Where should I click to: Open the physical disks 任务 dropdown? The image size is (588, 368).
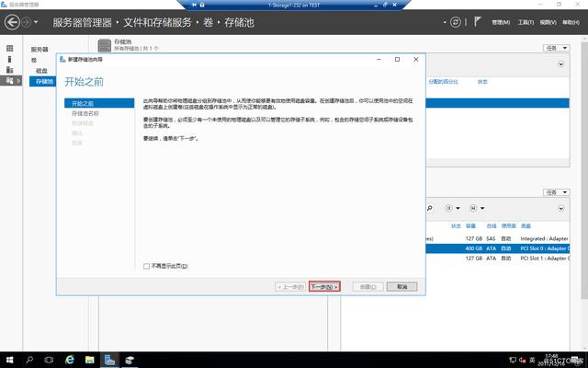pyautogui.click(x=556, y=192)
